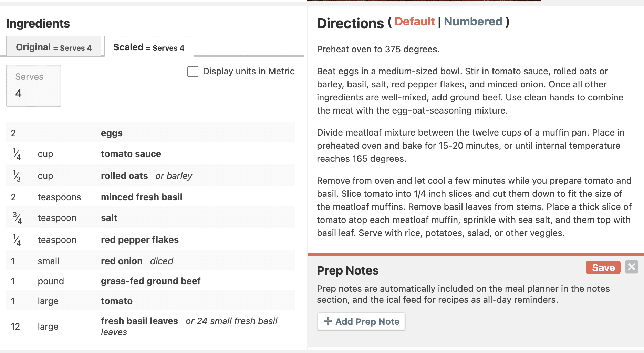Image resolution: width=644 pixels, height=353 pixels.
Task: Save the prep notes
Action: click(x=603, y=267)
